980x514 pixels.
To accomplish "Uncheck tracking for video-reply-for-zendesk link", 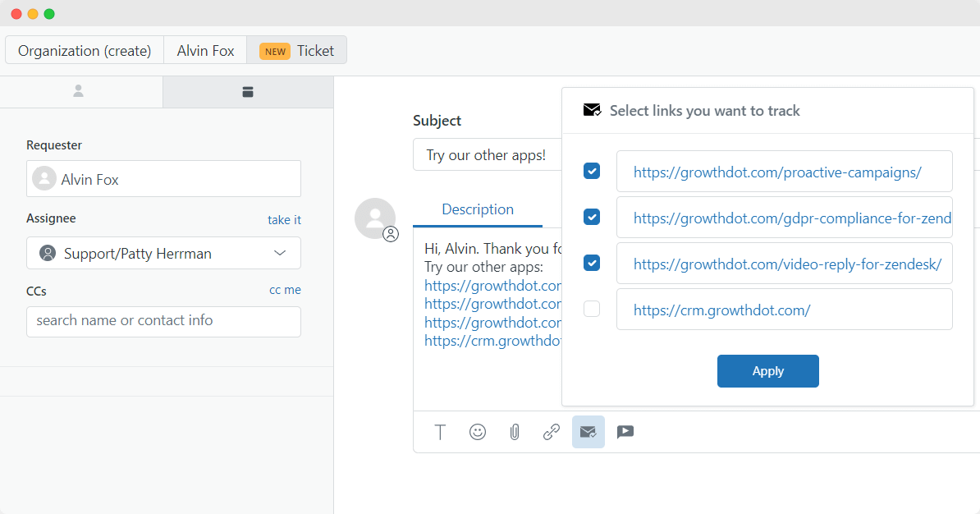I will point(592,263).
